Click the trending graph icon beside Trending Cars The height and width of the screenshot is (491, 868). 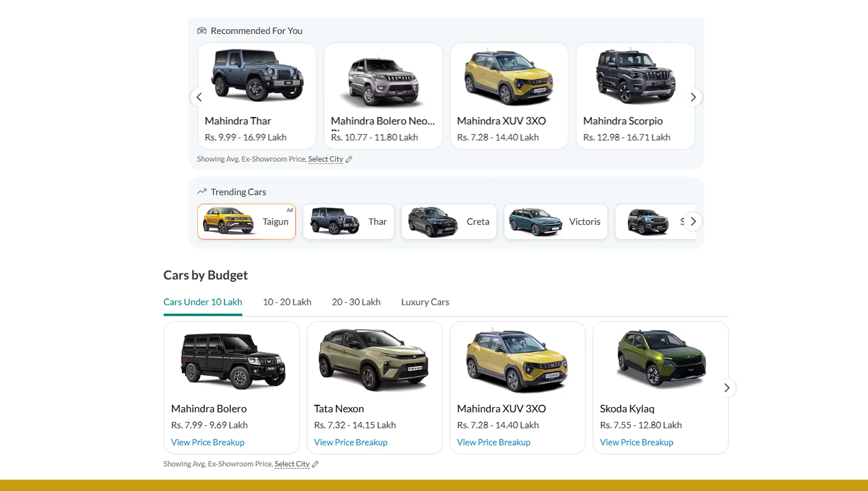[201, 191]
